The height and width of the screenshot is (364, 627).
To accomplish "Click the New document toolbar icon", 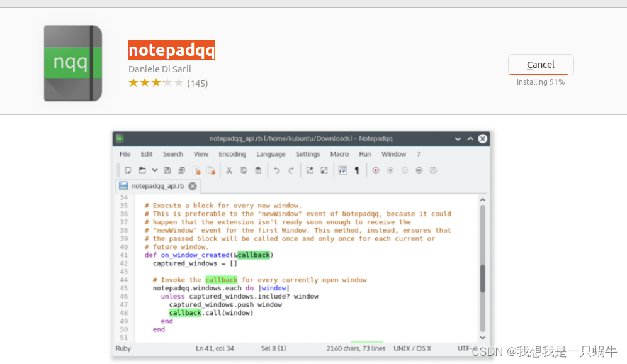I will [x=128, y=170].
